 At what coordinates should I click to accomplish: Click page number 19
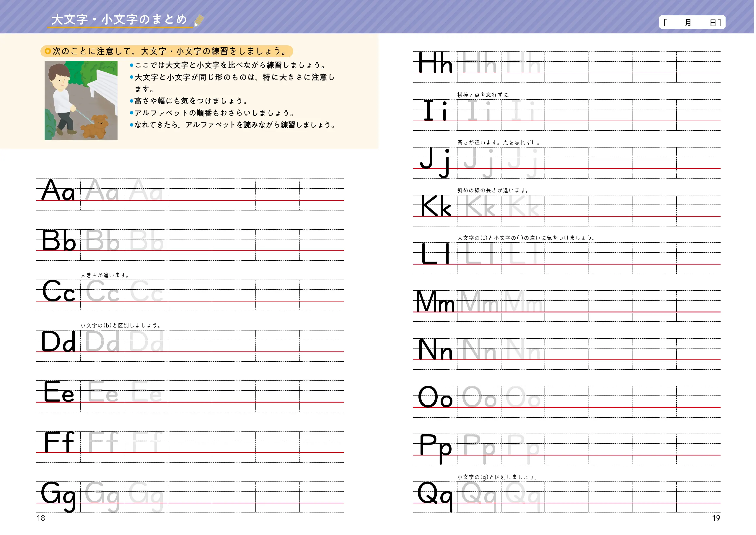716,518
